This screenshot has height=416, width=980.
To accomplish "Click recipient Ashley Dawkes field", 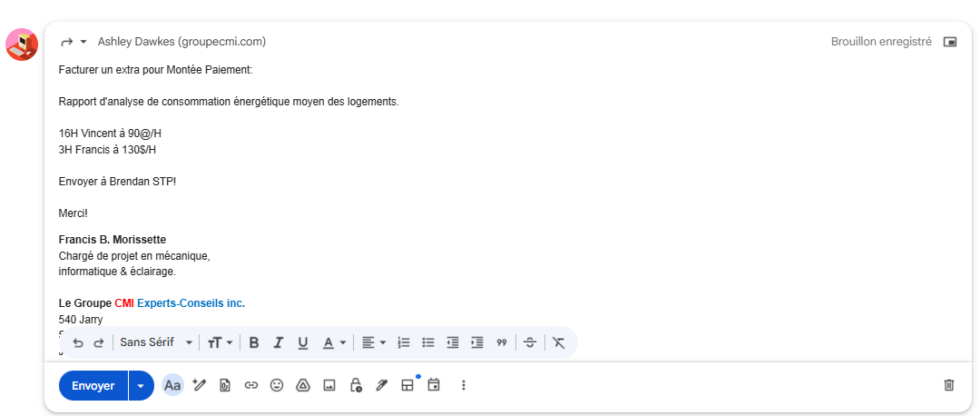I will 181,42.
